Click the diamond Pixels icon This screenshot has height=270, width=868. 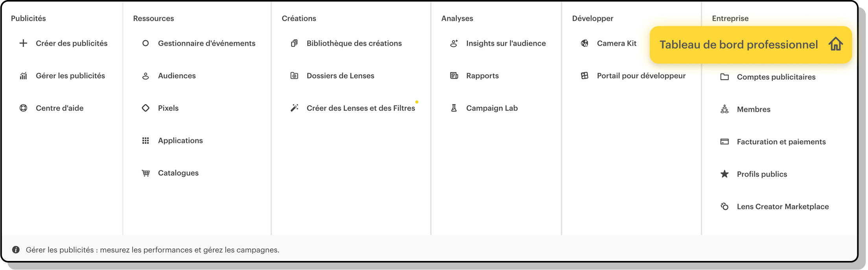point(146,108)
